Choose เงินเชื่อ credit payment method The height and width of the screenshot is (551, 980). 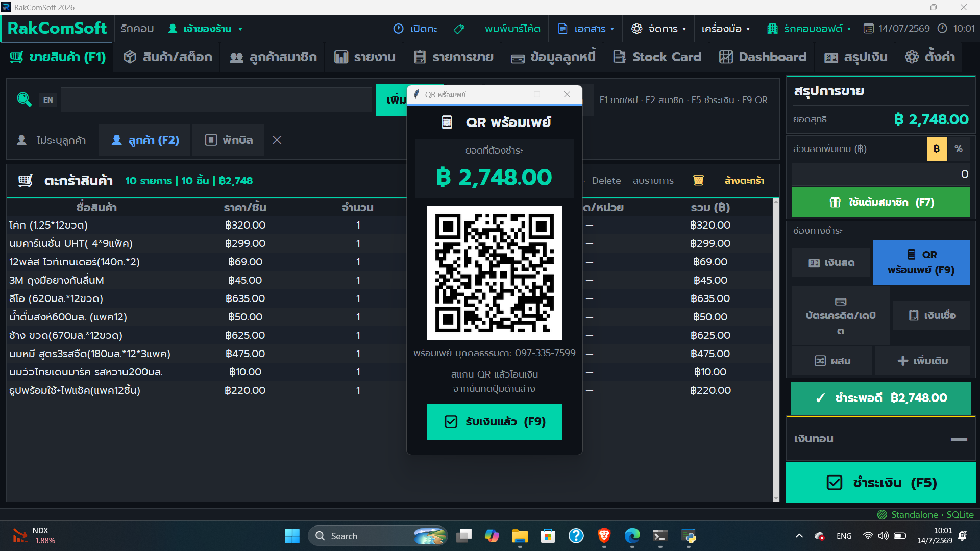click(x=931, y=315)
